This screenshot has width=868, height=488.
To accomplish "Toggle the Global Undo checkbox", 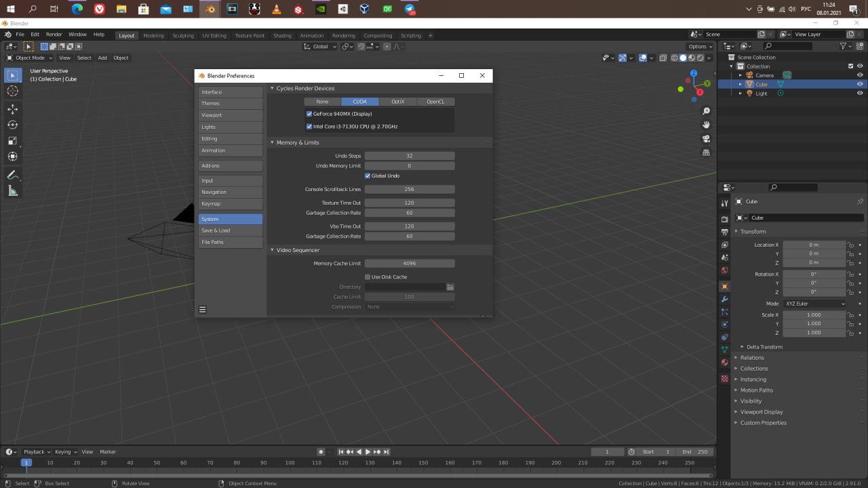I will tap(368, 176).
